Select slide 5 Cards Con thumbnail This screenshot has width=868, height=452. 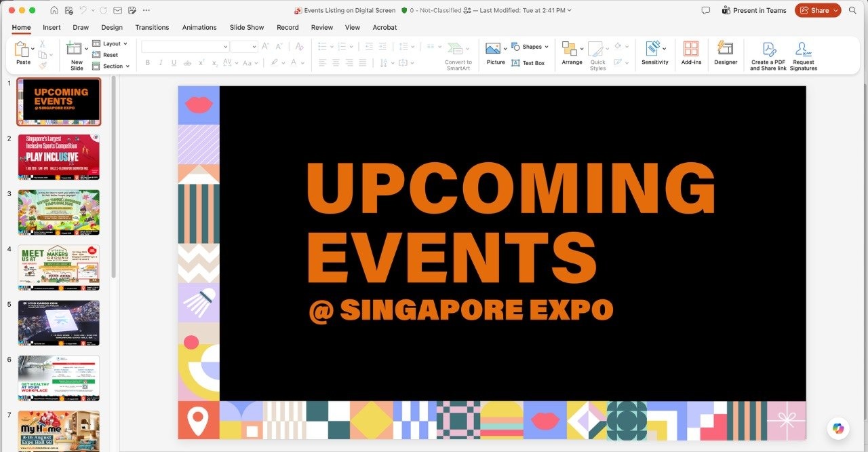tap(59, 323)
